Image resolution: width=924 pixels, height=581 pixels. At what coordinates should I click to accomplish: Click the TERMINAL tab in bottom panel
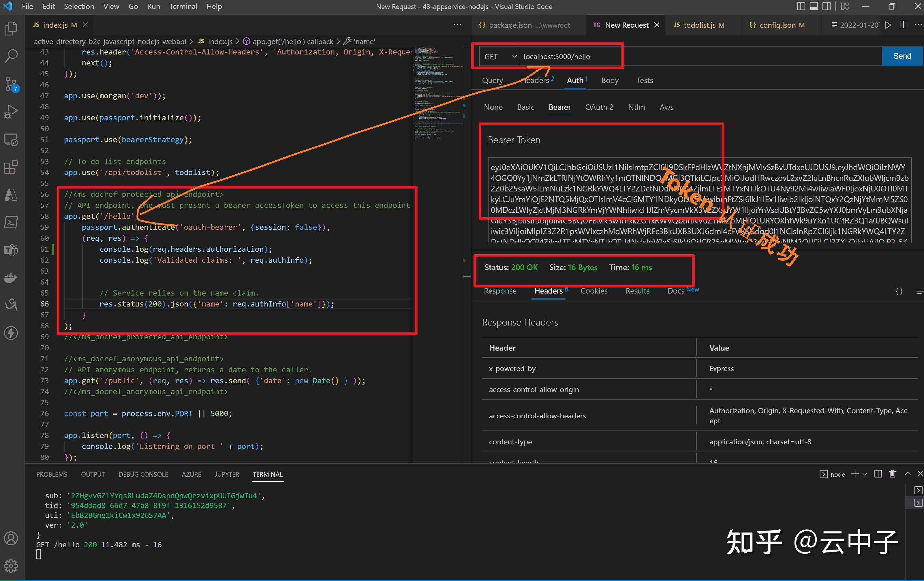coord(266,474)
